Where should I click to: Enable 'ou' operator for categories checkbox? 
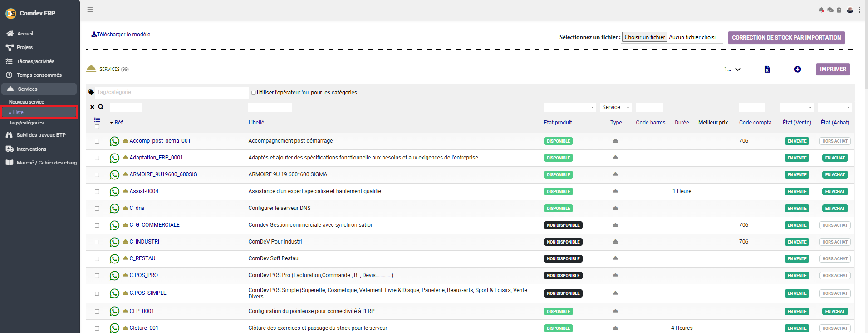pos(254,93)
